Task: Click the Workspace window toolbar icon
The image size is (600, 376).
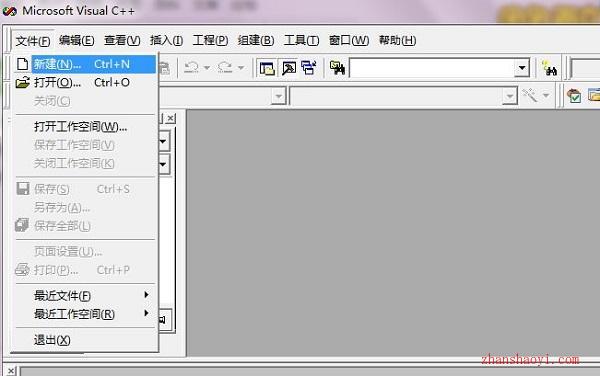Action: (267, 68)
